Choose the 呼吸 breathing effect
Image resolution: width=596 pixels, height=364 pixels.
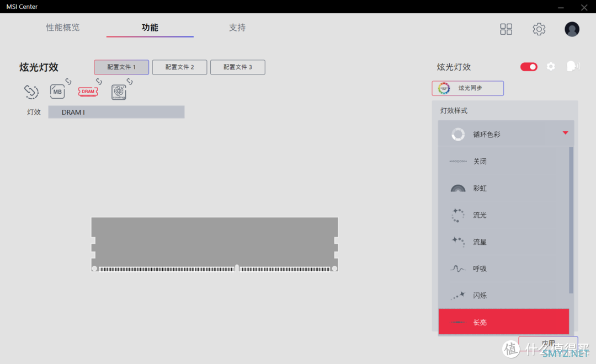[504, 269]
